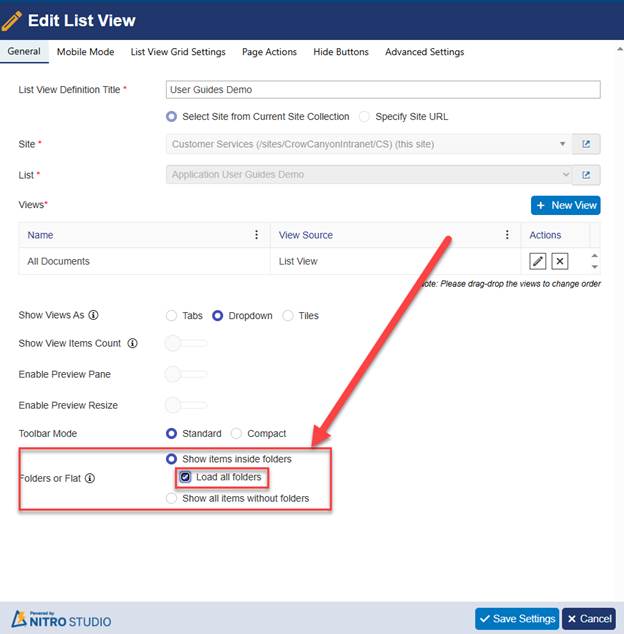Viewport: 624px width, 634px height.
Task: Open the Advanced Settings tab
Action: 425,52
